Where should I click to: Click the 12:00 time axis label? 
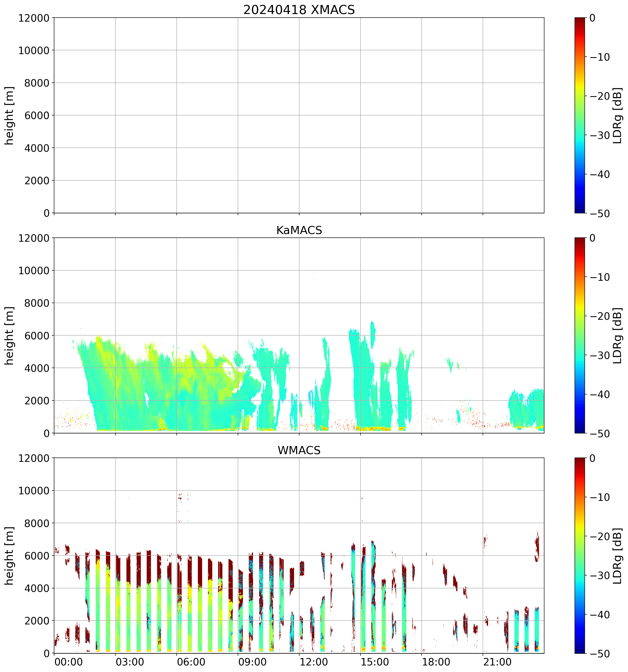tap(313, 662)
